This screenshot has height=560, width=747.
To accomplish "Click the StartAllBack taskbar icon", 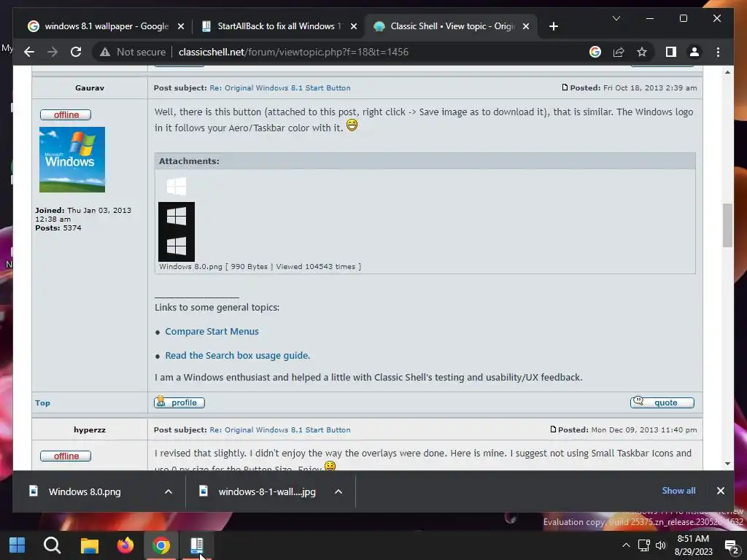I will (x=197, y=545).
